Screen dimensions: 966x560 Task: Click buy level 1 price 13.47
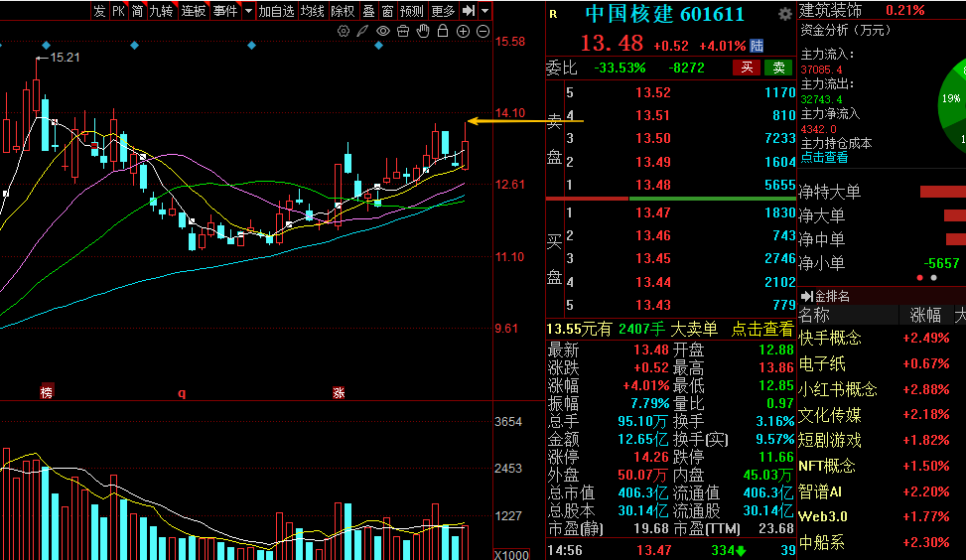click(653, 212)
